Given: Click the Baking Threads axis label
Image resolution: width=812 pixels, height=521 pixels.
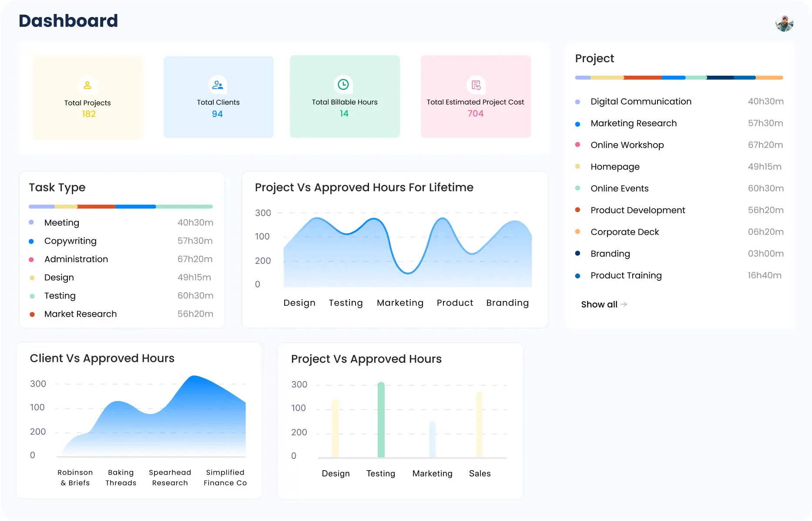Looking at the screenshot, I should pos(121,478).
